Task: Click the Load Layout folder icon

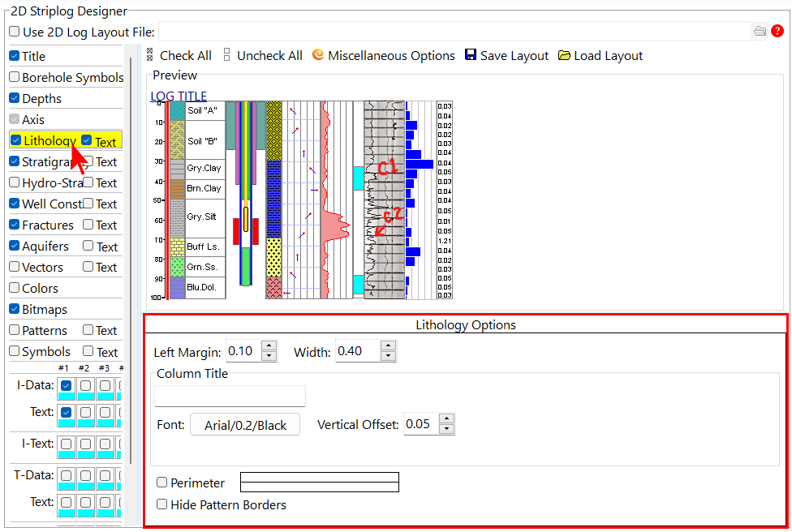Action: [x=564, y=55]
